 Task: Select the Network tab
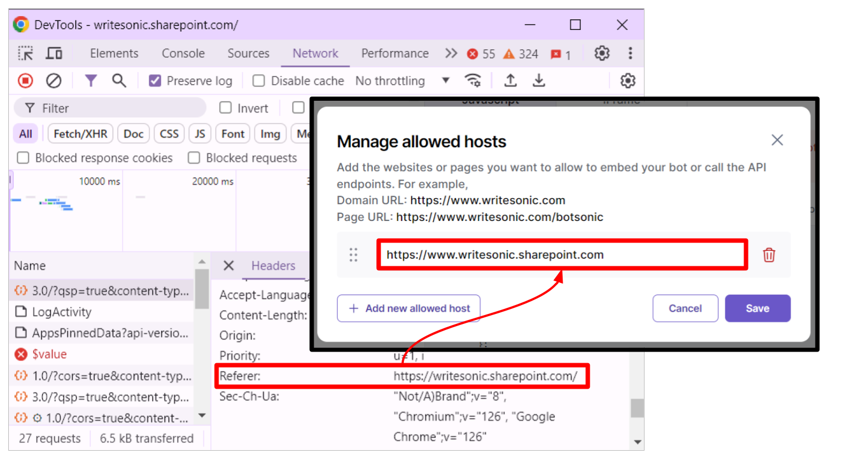(315, 53)
